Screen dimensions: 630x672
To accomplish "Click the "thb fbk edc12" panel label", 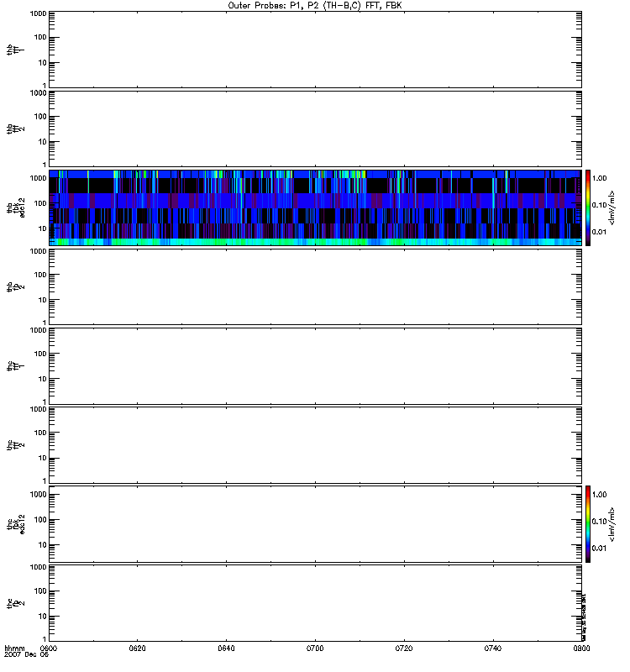I will (15, 207).
